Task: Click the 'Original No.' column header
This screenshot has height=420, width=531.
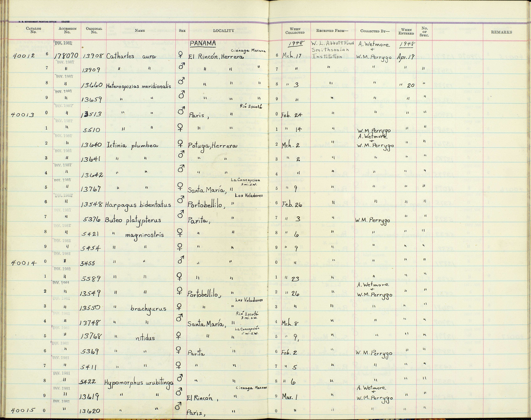Action: (x=94, y=30)
